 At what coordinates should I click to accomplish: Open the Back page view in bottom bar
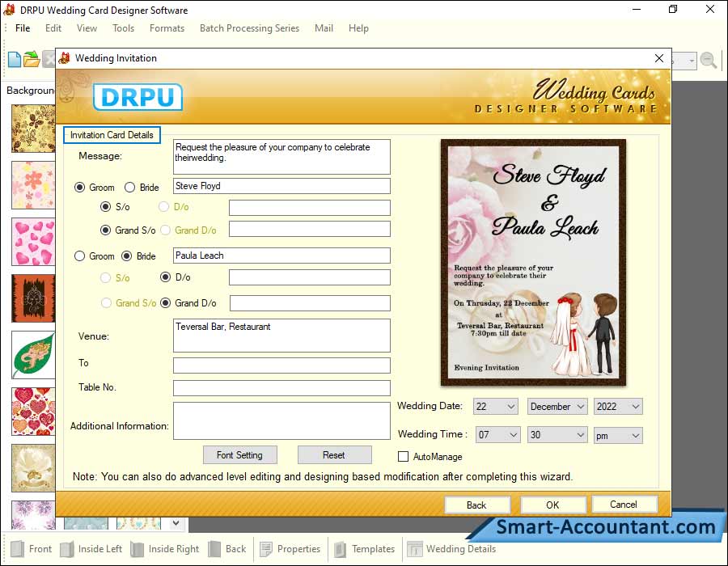click(x=227, y=549)
